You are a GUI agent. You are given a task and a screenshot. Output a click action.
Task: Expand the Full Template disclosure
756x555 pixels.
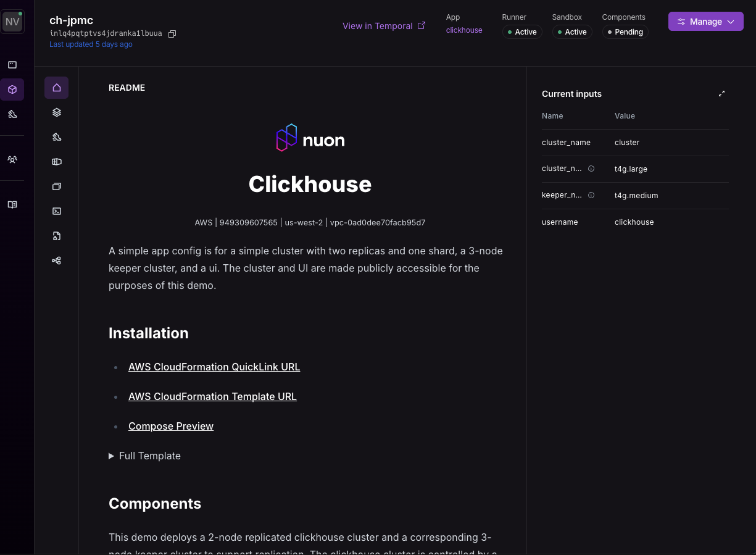click(145, 456)
